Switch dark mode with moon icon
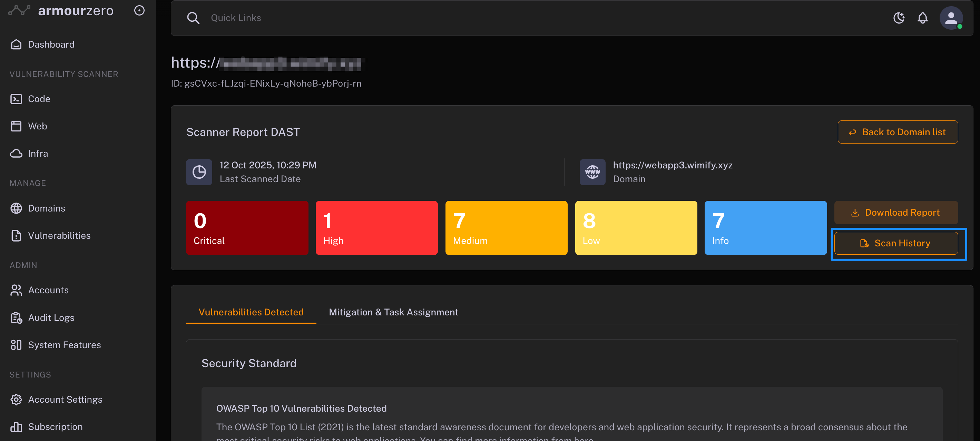Screen dimensions: 980x441 tap(899, 18)
